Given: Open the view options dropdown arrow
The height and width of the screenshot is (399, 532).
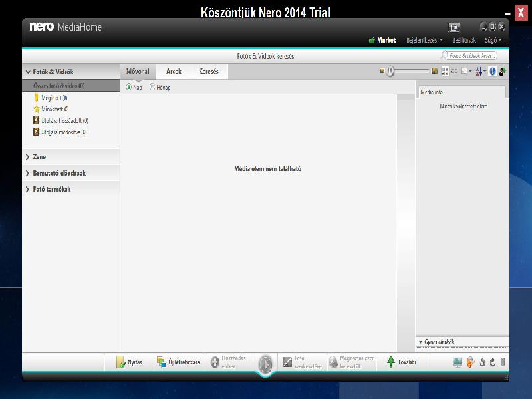Looking at the screenshot, I should 470,71.
